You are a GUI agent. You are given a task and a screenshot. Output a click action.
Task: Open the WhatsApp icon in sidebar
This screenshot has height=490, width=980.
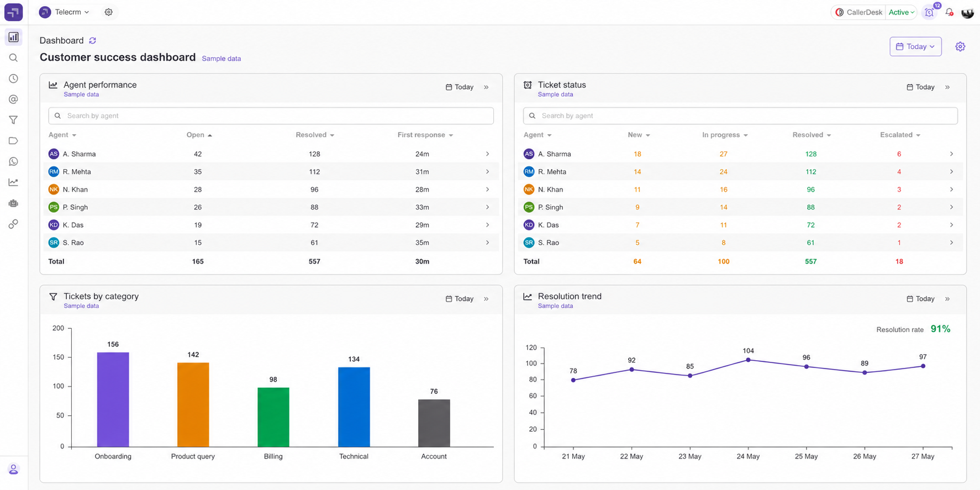click(x=13, y=161)
